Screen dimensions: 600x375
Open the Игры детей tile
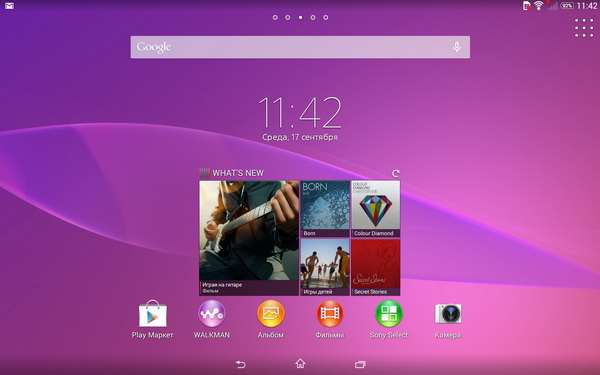tap(325, 267)
